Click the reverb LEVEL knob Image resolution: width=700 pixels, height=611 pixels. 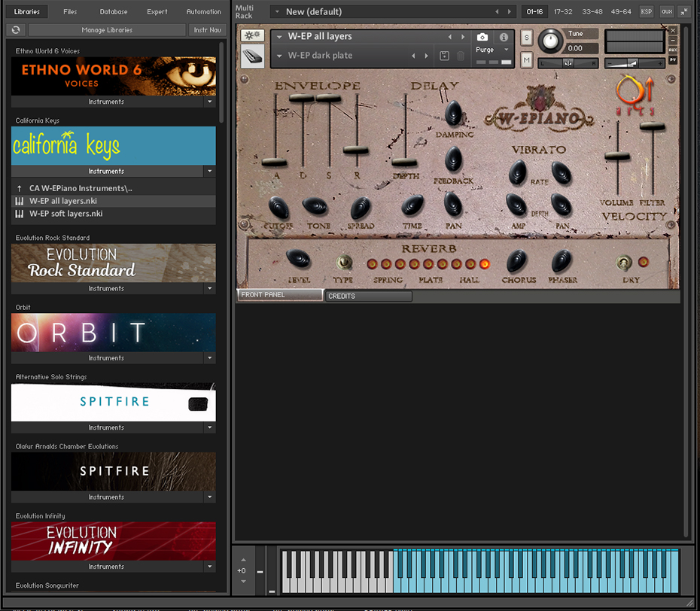coord(298,259)
